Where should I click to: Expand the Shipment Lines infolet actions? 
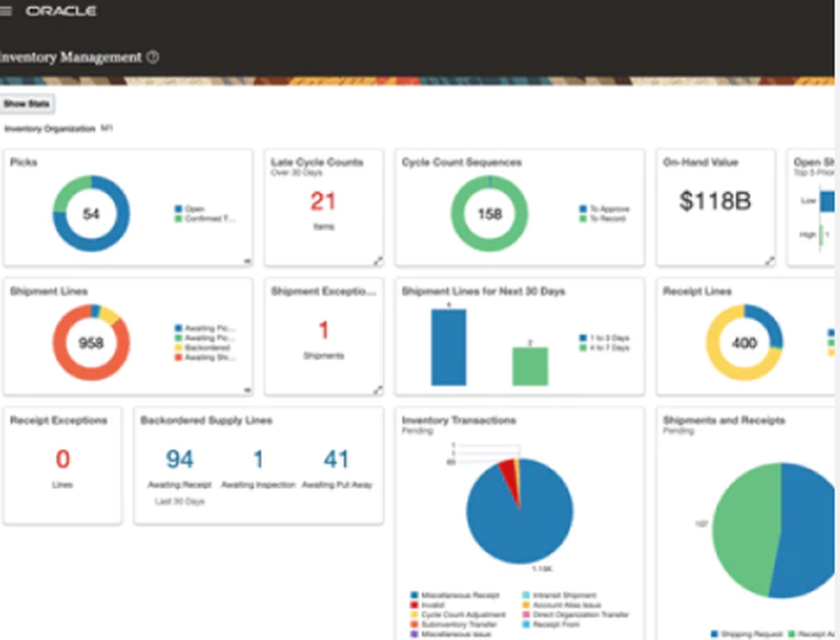click(x=247, y=391)
